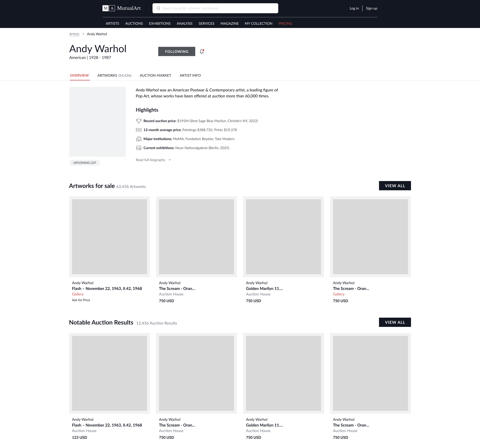Go to MY COLLECTION
Image resolution: width=480 pixels, height=448 pixels.
tap(258, 23)
